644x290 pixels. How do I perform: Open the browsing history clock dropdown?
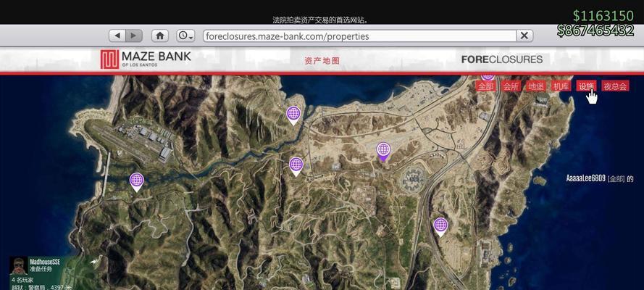coord(185,36)
